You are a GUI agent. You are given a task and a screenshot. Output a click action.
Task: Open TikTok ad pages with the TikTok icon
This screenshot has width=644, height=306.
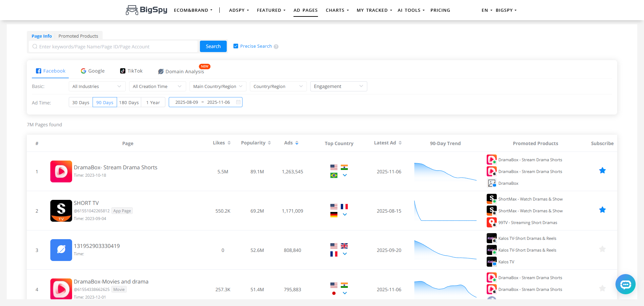tap(123, 71)
